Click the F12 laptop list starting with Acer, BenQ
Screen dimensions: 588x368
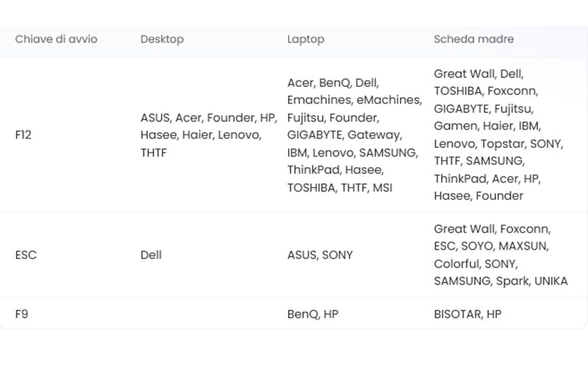[x=355, y=135]
